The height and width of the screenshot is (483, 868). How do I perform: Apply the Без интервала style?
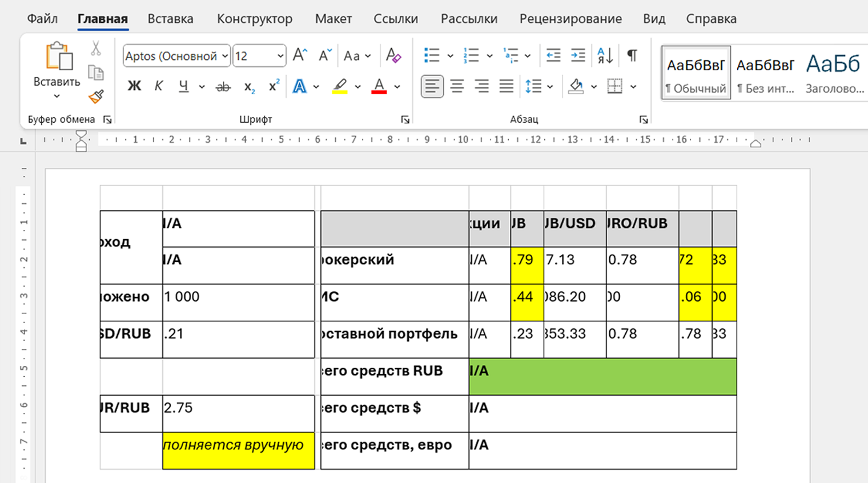pyautogui.click(x=765, y=73)
